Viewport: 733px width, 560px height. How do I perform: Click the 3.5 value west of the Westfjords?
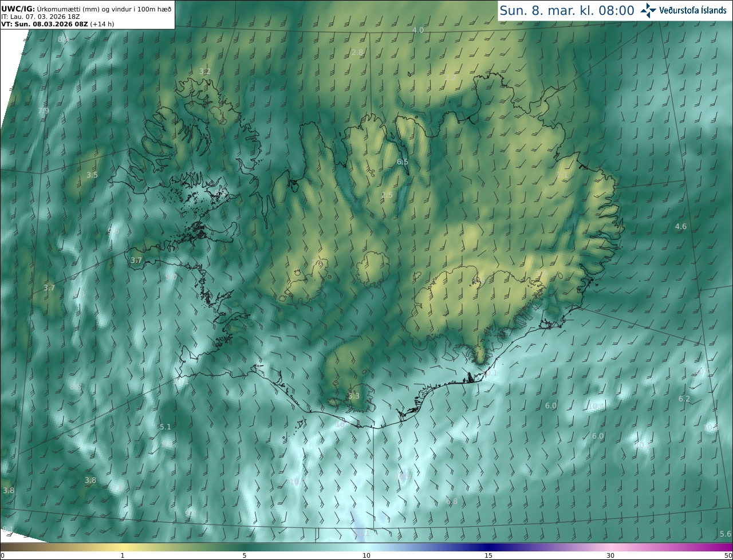pos(92,175)
